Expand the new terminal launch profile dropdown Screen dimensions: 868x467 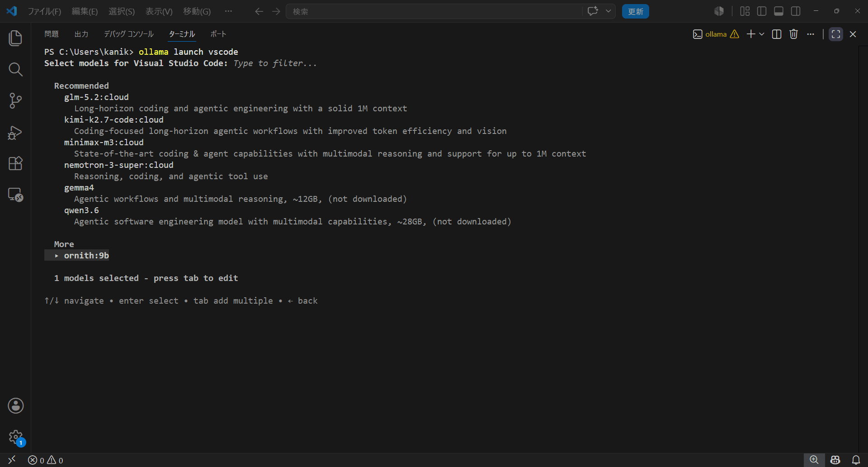762,34
